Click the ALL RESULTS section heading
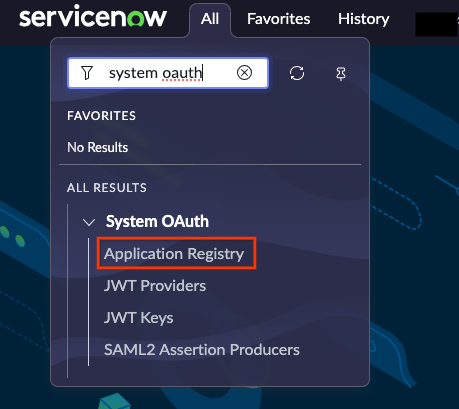The image size is (459, 409). tap(107, 188)
